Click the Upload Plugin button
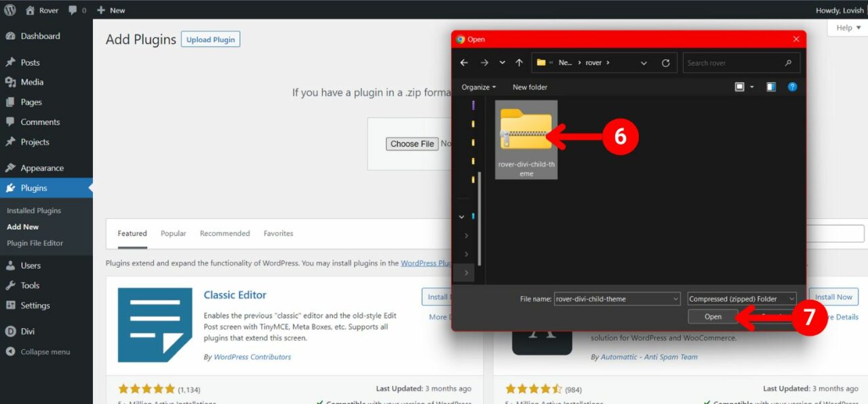This screenshot has height=404, width=868. (x=210, y=39)
